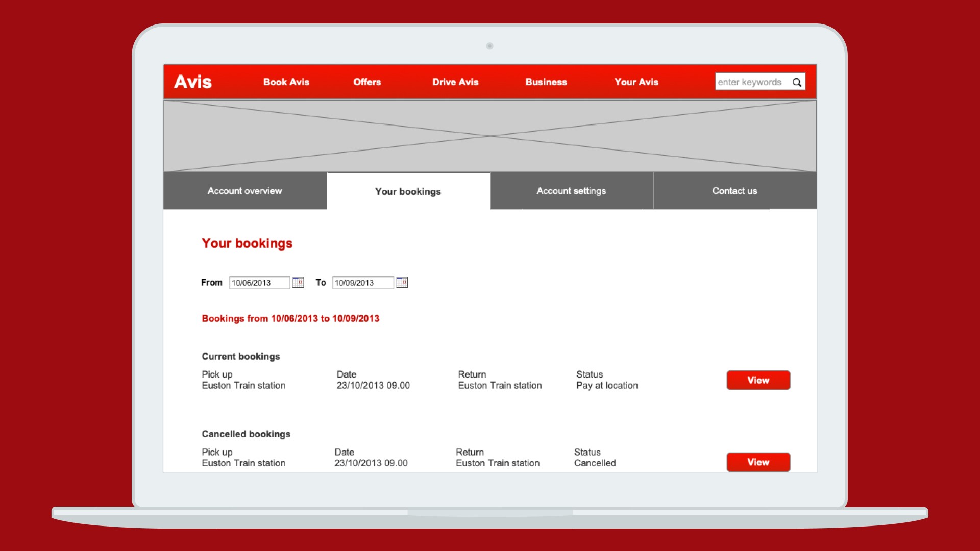Open the To date calendar picker
Viewport: 980px width, 551px height.
pos(402,282)
